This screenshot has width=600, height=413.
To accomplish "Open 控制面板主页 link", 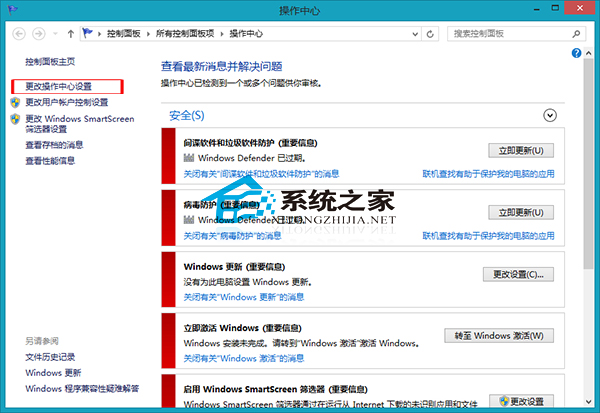I will coord(50,62).
